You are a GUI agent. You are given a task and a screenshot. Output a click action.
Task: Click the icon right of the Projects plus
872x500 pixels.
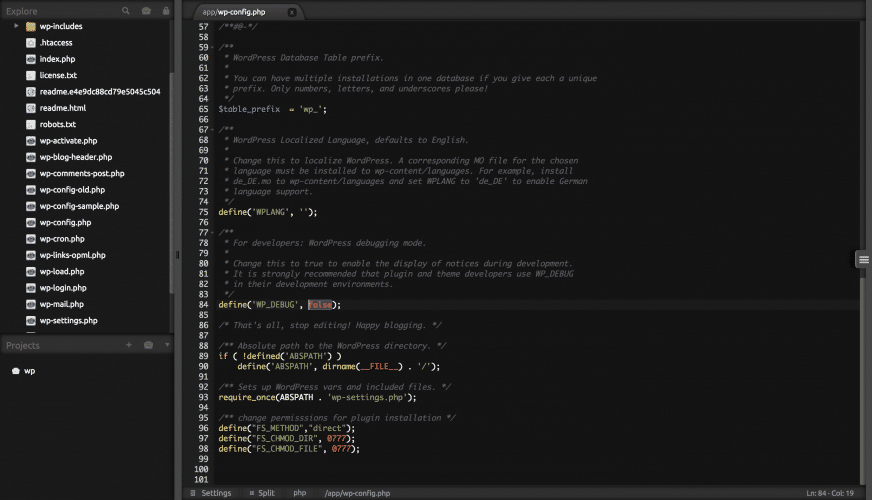(148, 345)
